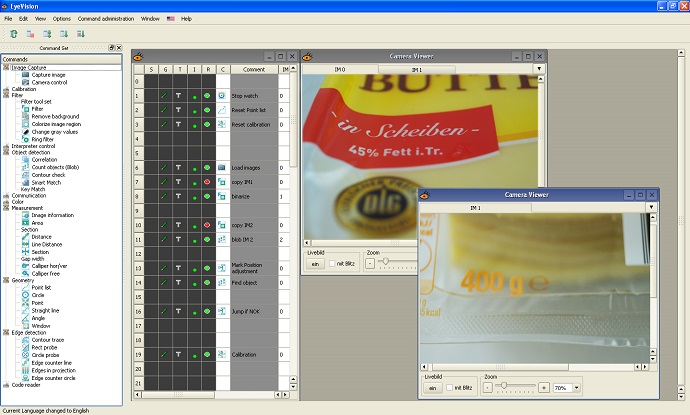This screenshot has width=690, height=415.
Task: Select the Angle geometry command
Action: pos(38,318)
